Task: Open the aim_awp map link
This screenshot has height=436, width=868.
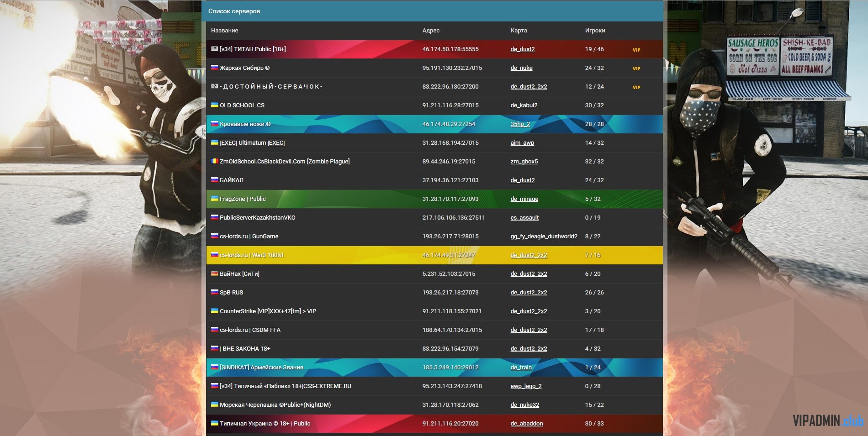Action: coord(522,143)
